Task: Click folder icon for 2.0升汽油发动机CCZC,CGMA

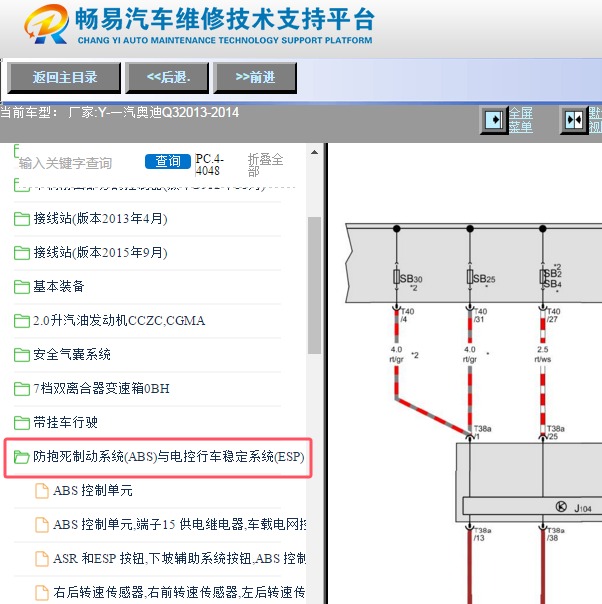Action: point(22,320)
